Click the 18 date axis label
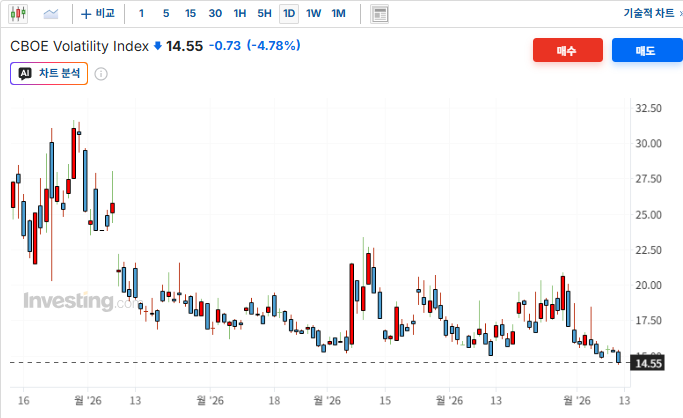The image size is (683, 418). point(274,400)
